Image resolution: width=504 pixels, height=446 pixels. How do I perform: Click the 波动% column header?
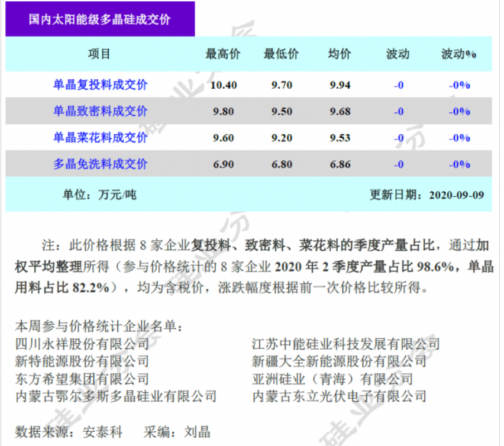459,54
